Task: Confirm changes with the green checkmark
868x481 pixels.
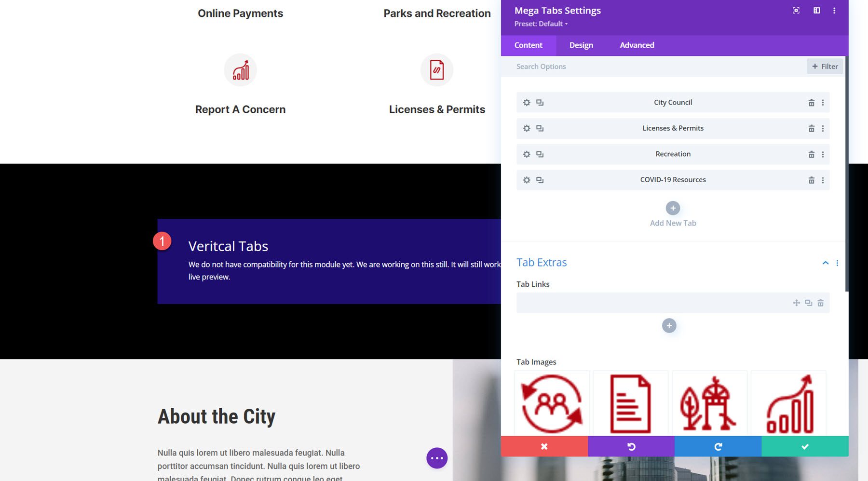Action: 804,446
